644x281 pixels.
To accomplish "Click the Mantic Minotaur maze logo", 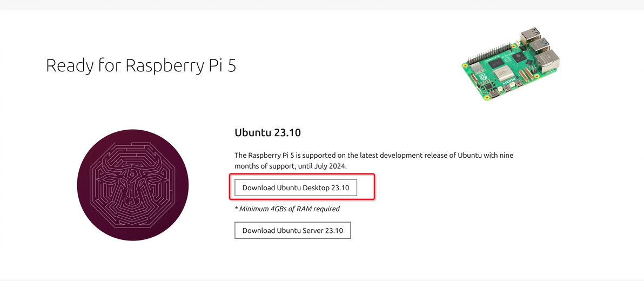I will pyautogui.click(x=133, y=185).
